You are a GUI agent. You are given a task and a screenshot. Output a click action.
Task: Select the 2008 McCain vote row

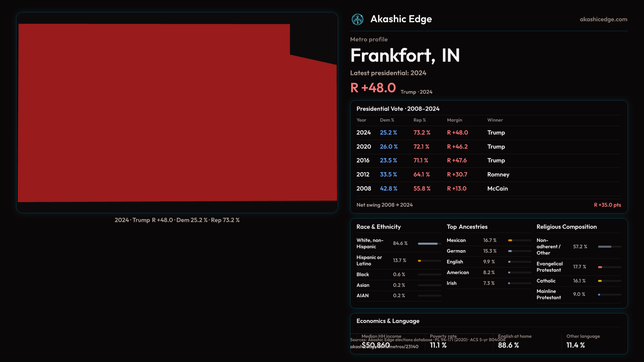pyautogui.click(x=488, y=189)
